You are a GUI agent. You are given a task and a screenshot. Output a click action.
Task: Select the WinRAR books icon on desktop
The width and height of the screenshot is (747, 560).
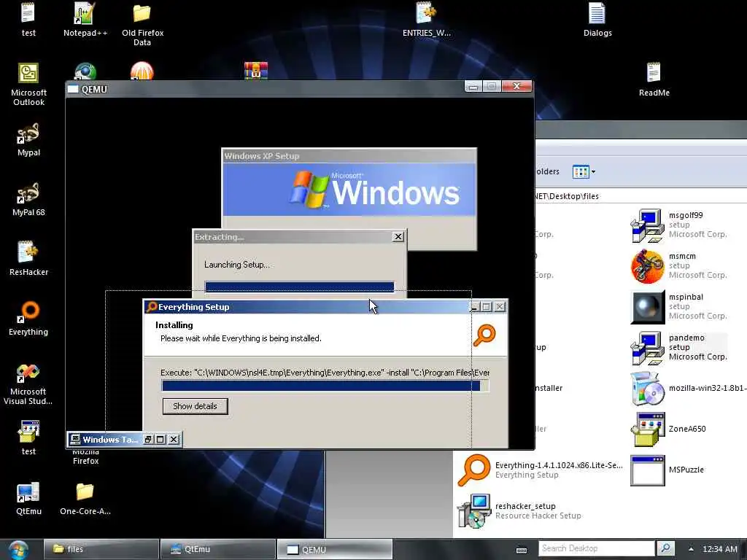[x=256, y=71]
